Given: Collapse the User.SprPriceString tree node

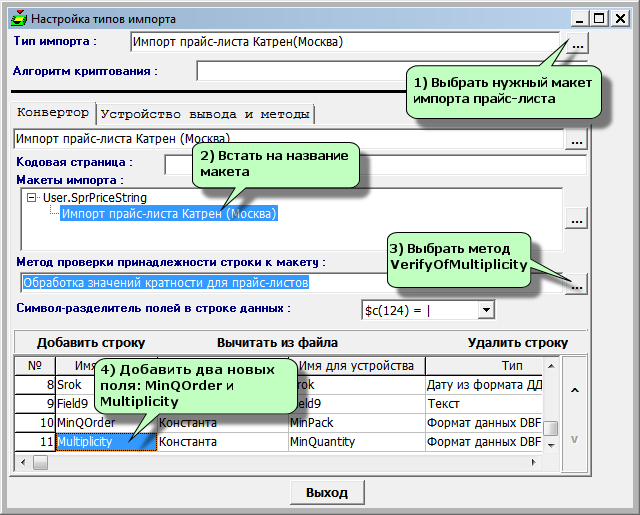Looking at the screenshot, I should [x=31, y=198].
